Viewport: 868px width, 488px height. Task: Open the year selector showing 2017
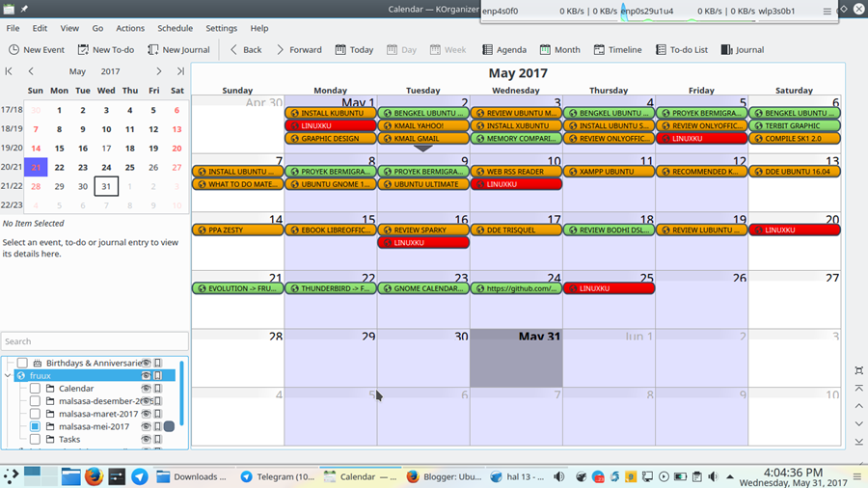[x=110, y=71]
